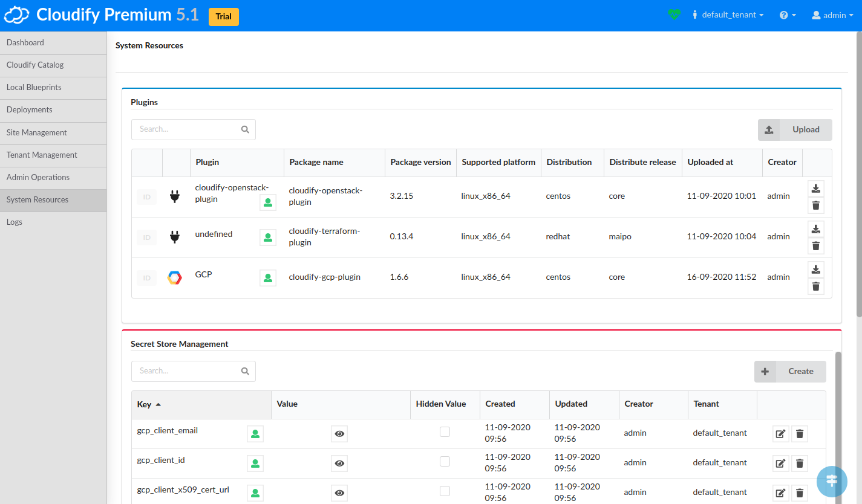Focus the Plugins search field
The image size is (862, 504).
[194, 129]
